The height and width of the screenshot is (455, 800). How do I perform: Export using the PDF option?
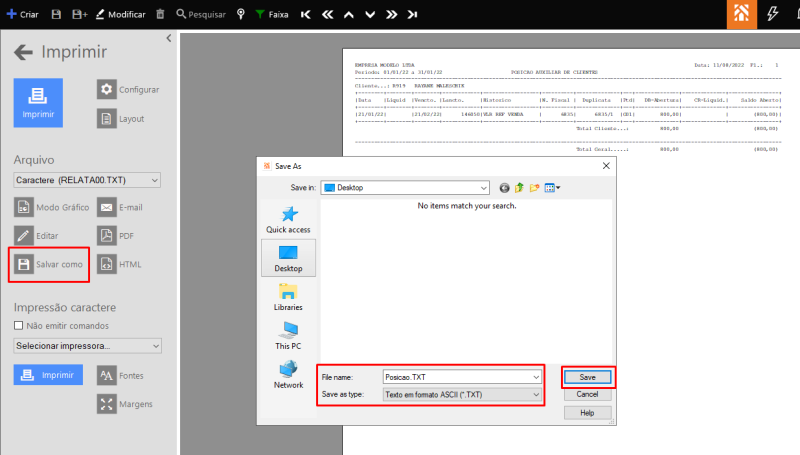click(116, 236)
